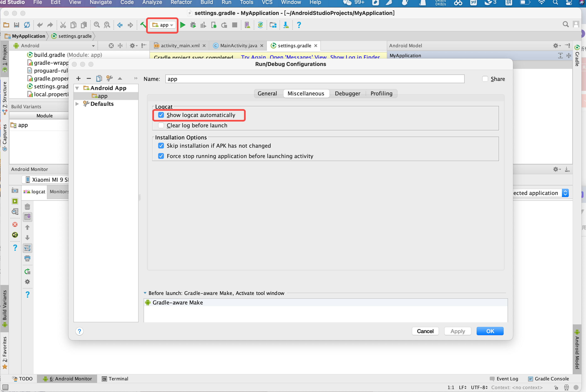Image resolution: width=586 pixels, height=392 pixels.
Task: Collapse the Before launch section
Action: (x=145, y=293)
